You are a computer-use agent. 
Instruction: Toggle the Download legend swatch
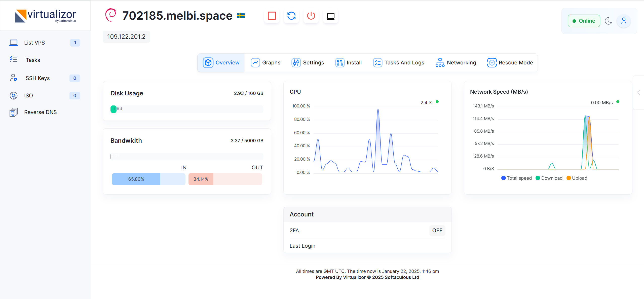(538, 178)
